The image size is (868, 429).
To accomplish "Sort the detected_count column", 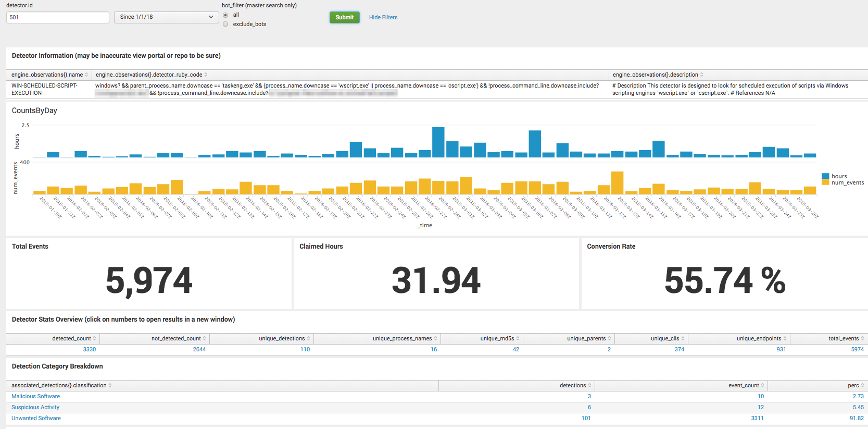I will (94, 339).
